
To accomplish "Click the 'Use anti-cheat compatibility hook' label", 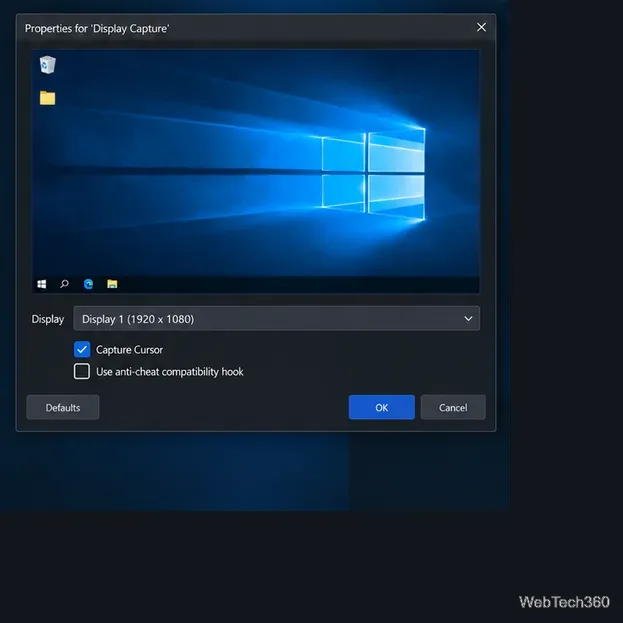I will click(170, 372).
